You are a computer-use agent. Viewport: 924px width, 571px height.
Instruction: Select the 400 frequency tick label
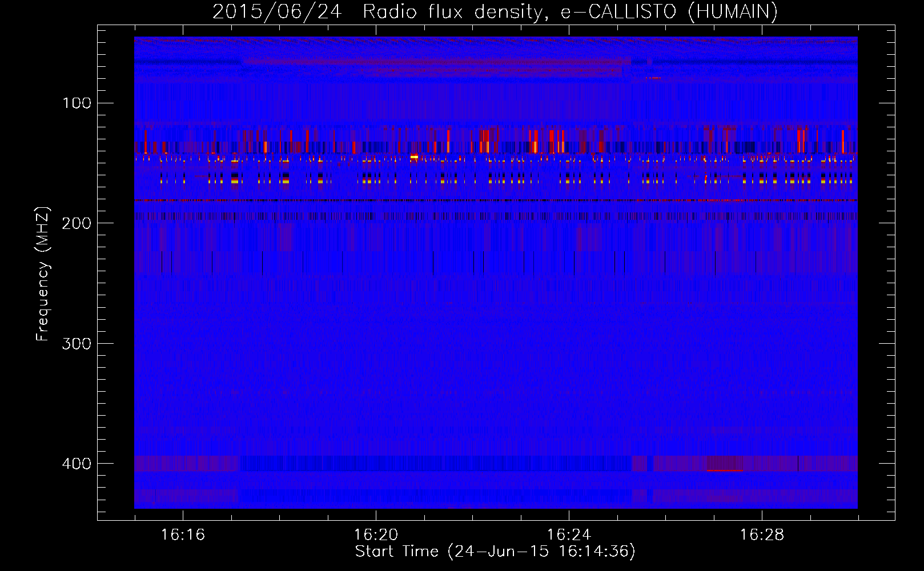[x=77, y=464]
